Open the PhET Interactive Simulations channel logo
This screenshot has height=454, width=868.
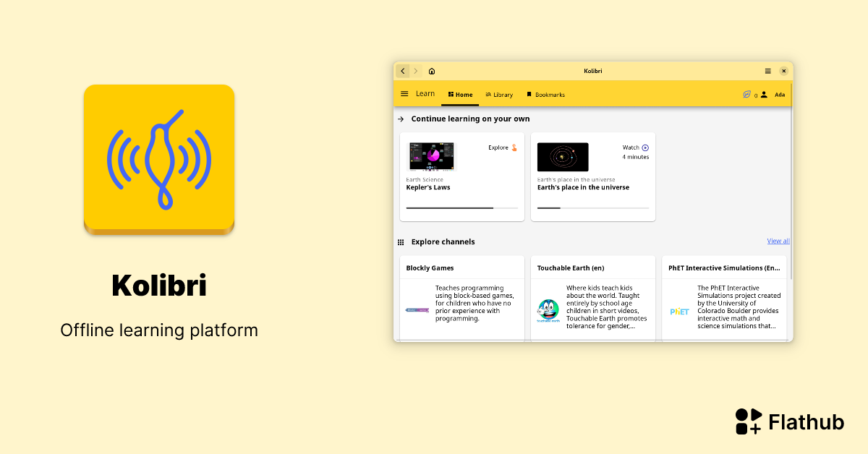click(x=679, y=311)
